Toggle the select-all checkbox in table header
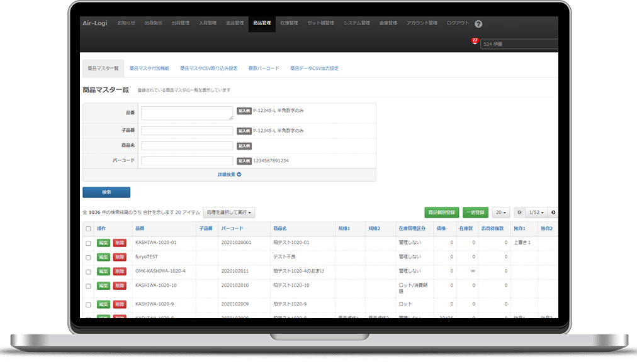The image size is (637, 364). tap(88, 229)
